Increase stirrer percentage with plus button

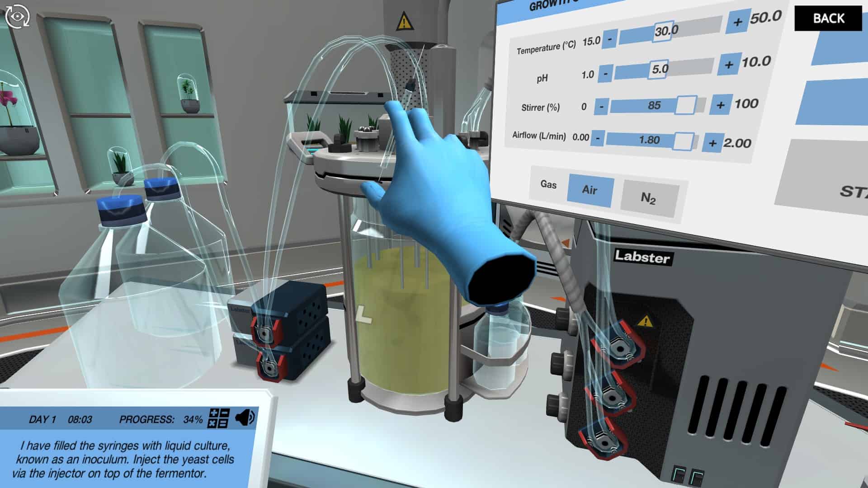coord(721,105)
